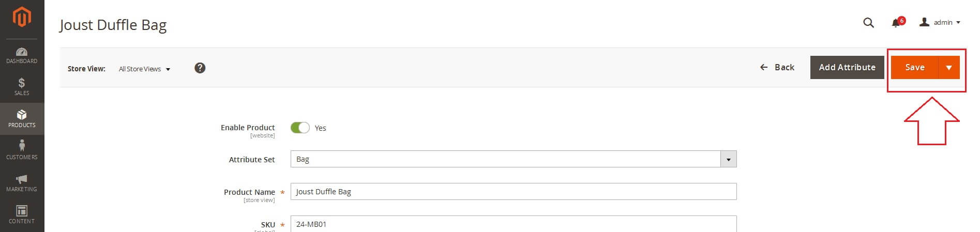Click the search magnifier icon
980x232 pixels.
[869, 23]
